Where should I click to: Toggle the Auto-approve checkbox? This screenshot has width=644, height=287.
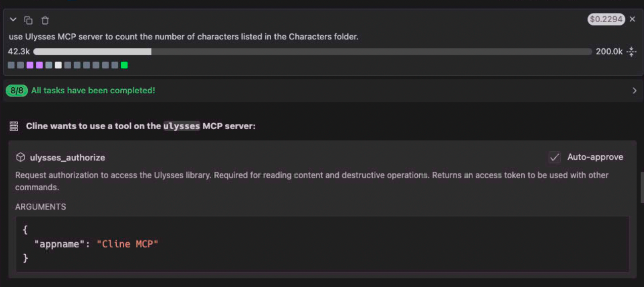pyautogui.click(x=555, y=157)
